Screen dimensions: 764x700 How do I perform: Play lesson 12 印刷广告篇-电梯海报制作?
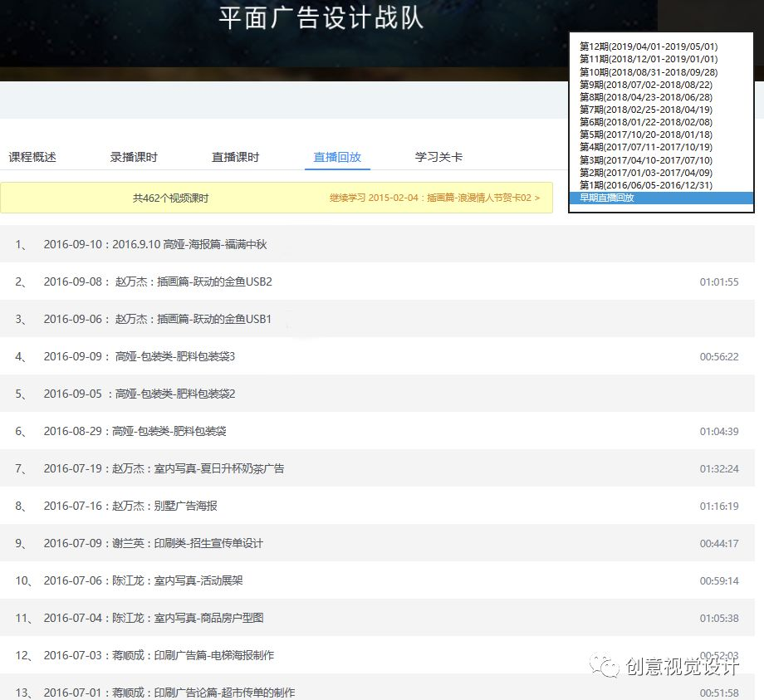(377, 655)
